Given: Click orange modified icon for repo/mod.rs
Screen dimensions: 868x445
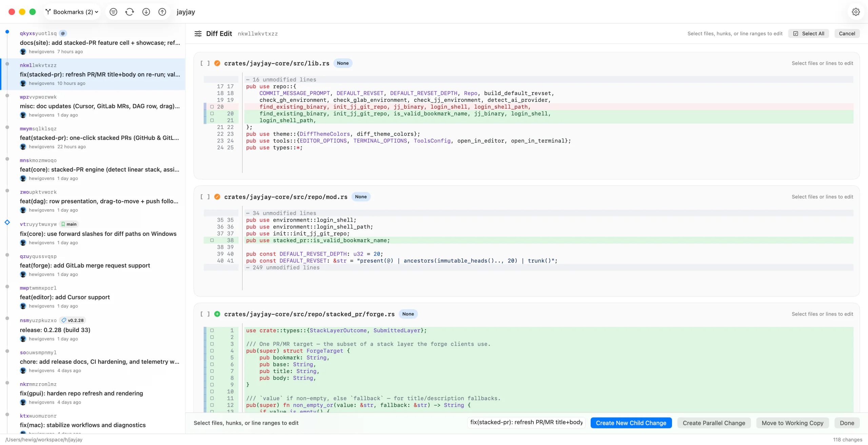Looking at the screenshot, I should pyautogui.click(x=217, y=197).
